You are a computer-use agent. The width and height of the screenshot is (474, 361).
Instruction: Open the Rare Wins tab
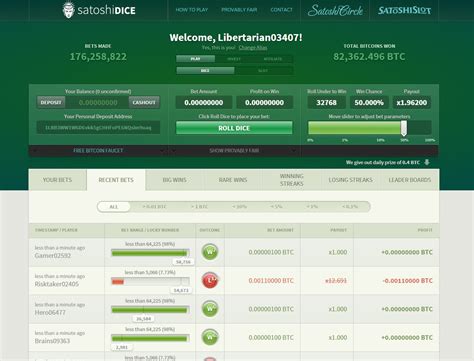pos(233,180)
